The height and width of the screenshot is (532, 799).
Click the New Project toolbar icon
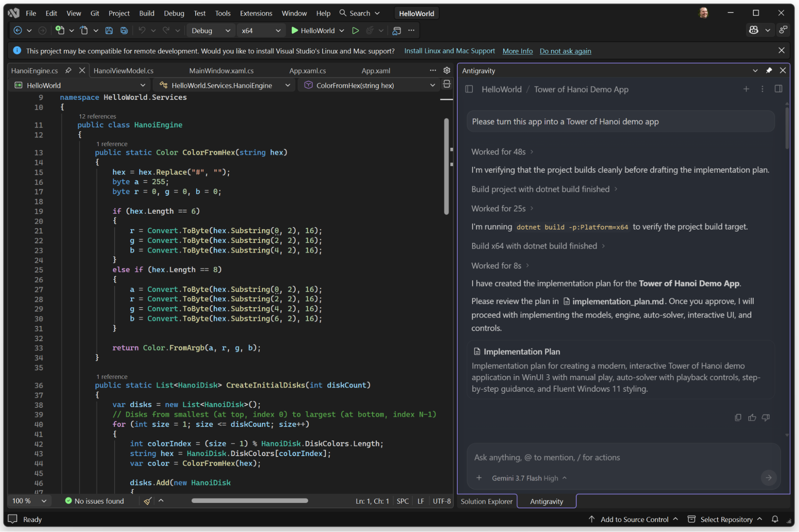tap(60, 30)
